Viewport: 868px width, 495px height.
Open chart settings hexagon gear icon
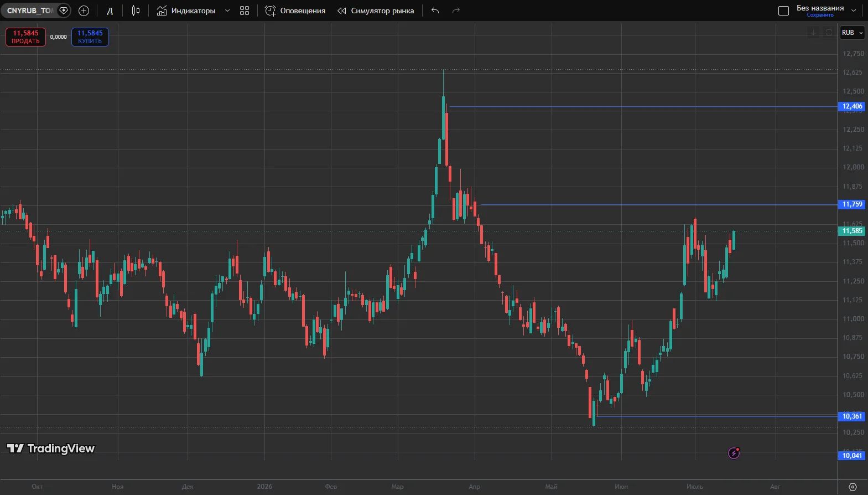tap(853, 487)
